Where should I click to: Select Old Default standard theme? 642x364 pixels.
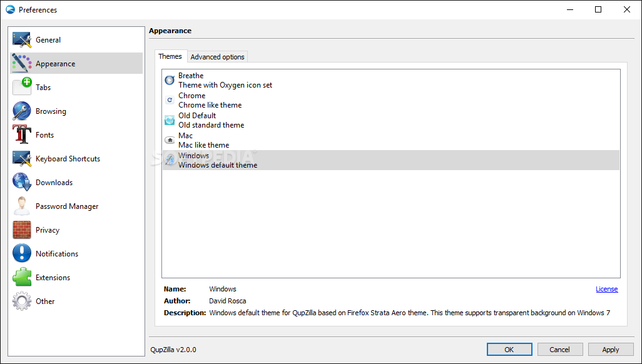tap(391, 120)
